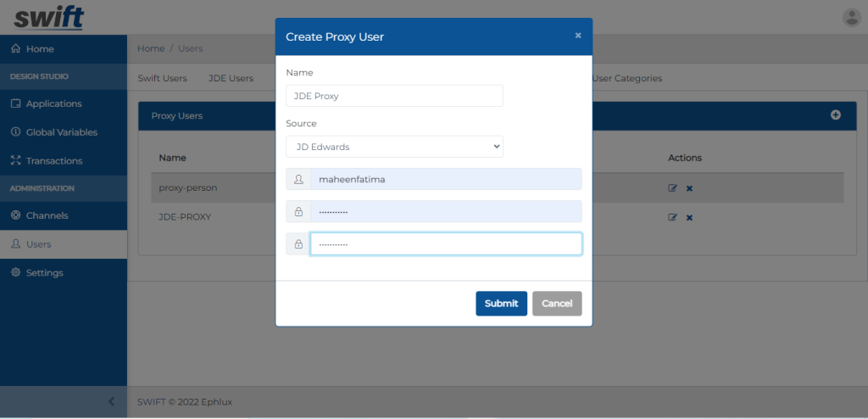The height and width of the screenshot is (419, 868).
Task: Edit the proxy-person row
Action: pyautogui.click(x=672, y=188)
